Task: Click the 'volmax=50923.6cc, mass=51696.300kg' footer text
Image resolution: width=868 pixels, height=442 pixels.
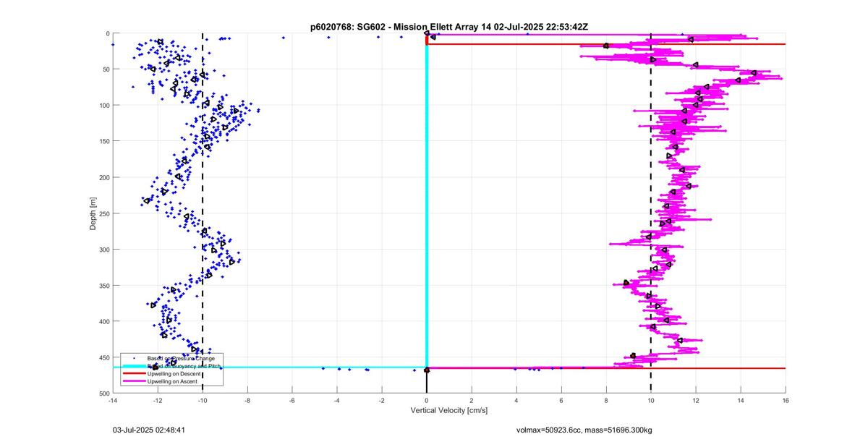Action: (586, 430)
